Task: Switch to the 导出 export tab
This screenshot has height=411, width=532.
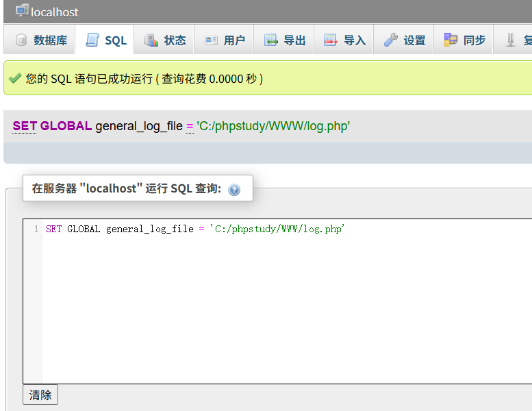Action: pyautogui.click(x=285, y=40)
